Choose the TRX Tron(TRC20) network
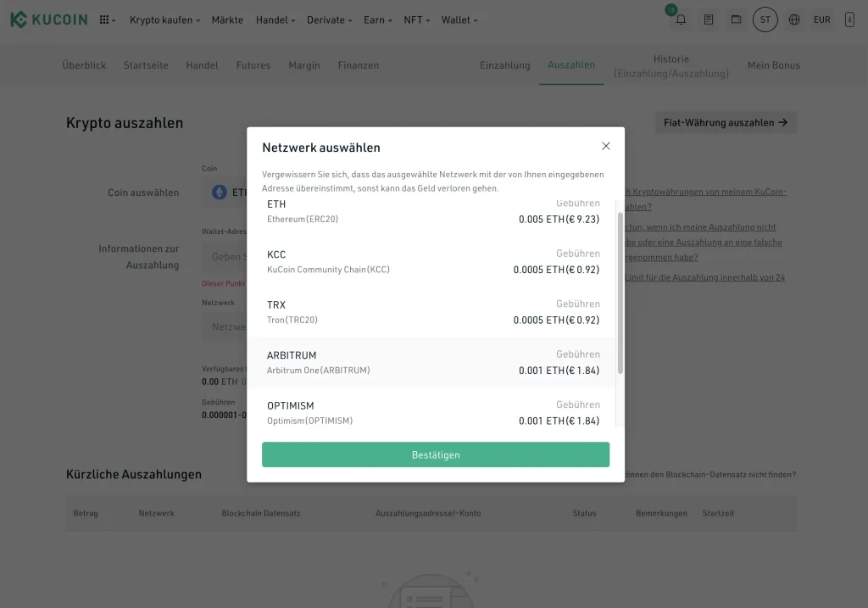Image resolution: width=868 pixels, height=608 pixels. pos(433,312)
